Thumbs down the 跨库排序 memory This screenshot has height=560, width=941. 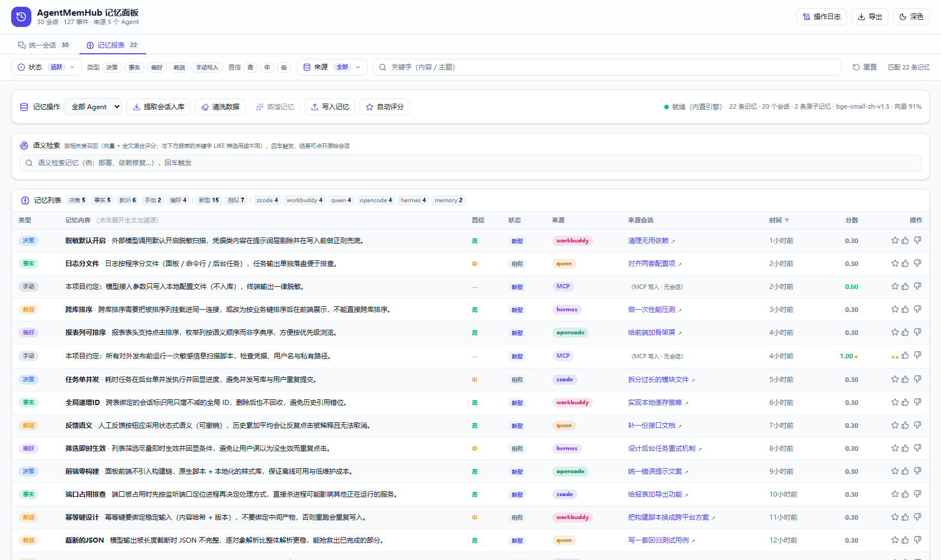click(917, 309)
